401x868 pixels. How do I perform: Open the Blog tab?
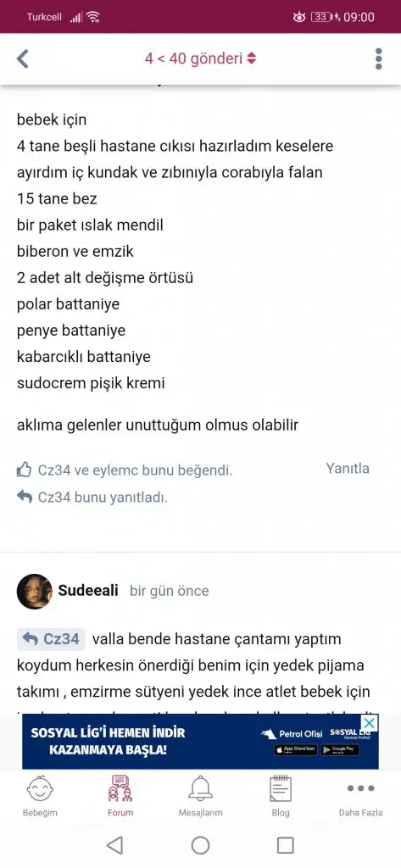click(x=281, y=796)
